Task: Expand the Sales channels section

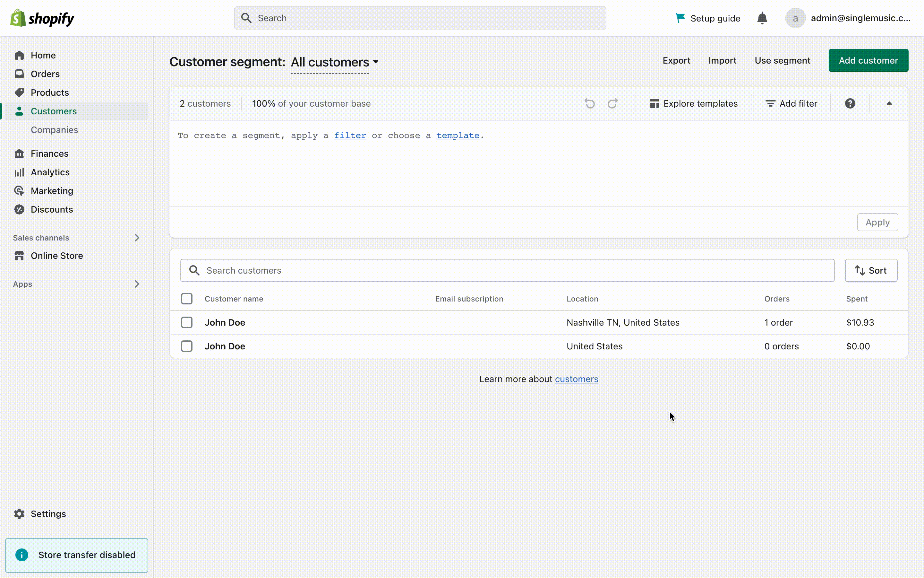Action: [137, 238]
